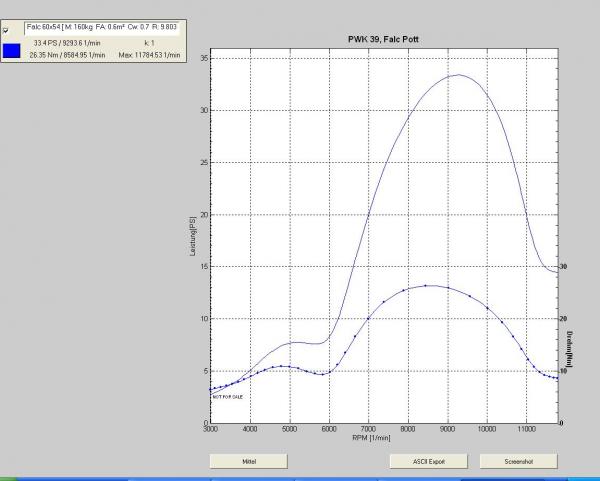This screenshot has width=600, height=481.
Task: Click the '26.35 Nm / 8584.95 1/min' value
Action: coord(67,55)
